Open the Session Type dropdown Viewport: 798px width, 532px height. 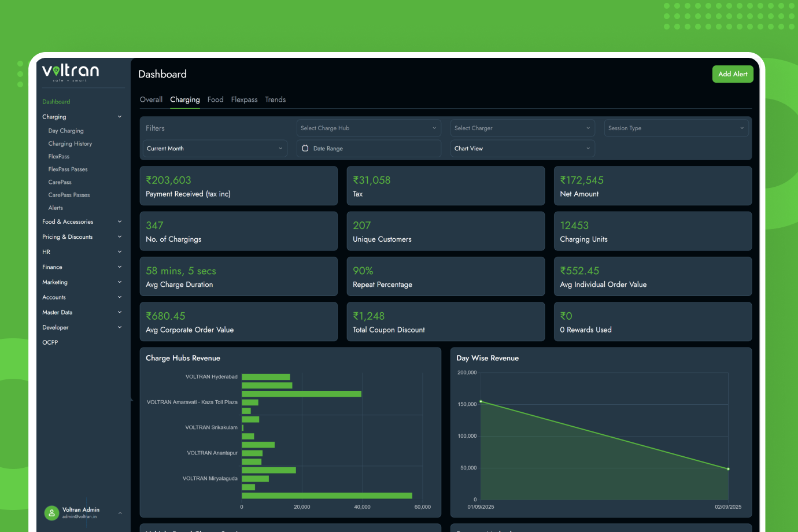tap(676, 128)
